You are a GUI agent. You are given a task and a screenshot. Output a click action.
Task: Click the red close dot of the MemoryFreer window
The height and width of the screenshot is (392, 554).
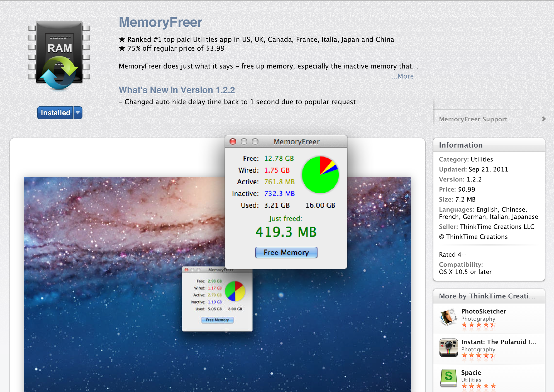click(x=233, y=141)
